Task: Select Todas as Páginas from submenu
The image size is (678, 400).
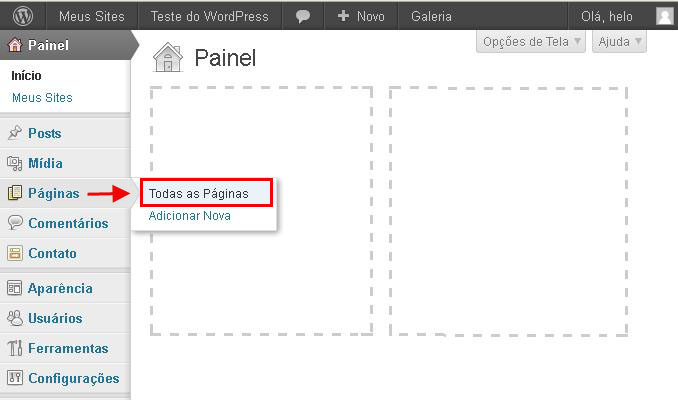Action: pos(205,193)
